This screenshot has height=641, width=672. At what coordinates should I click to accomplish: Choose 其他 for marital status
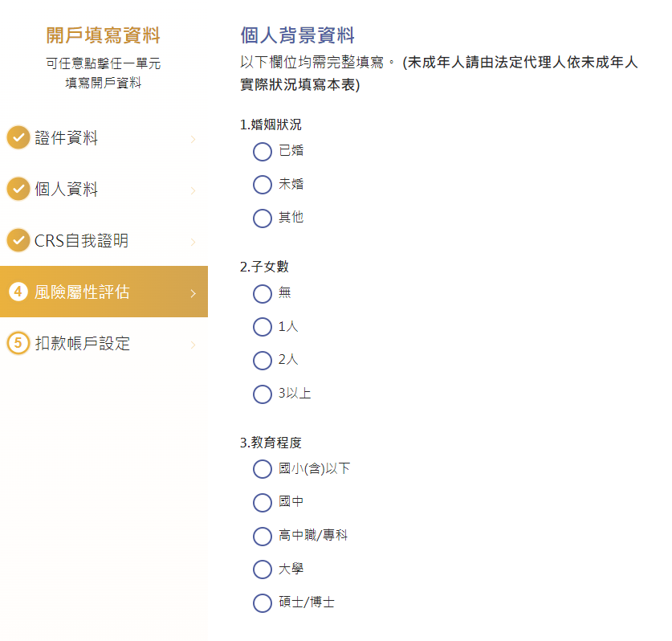[x=263, y=218]
